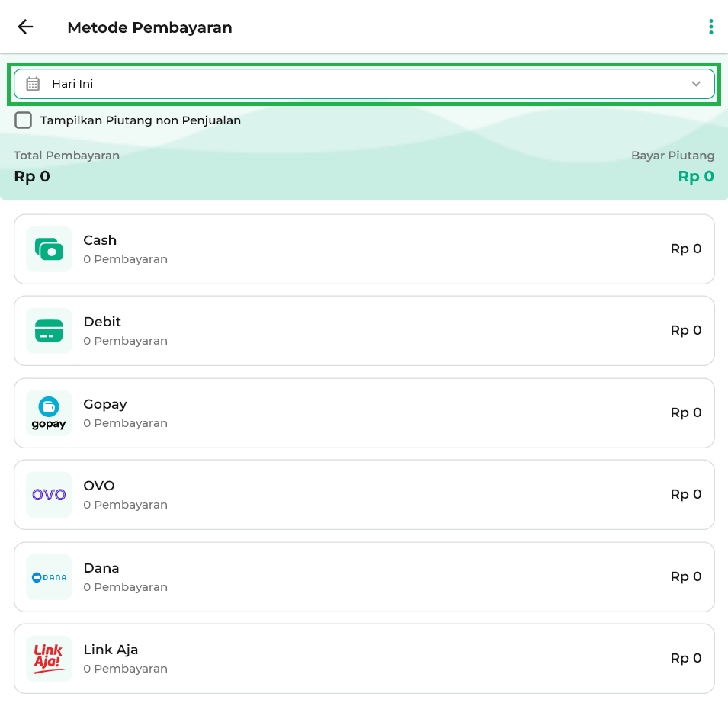Screen dimensions: 728x703
Task: Select the OVO payment method label
Action: tap(99, 486)
